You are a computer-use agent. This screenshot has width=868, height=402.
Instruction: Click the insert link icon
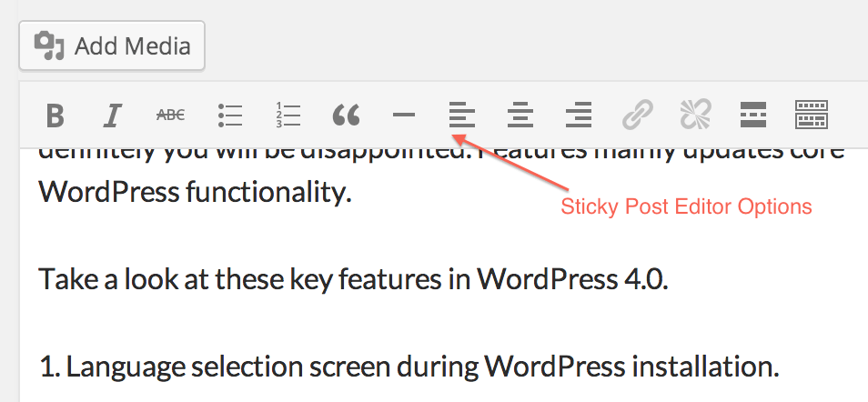pos(637,116)
